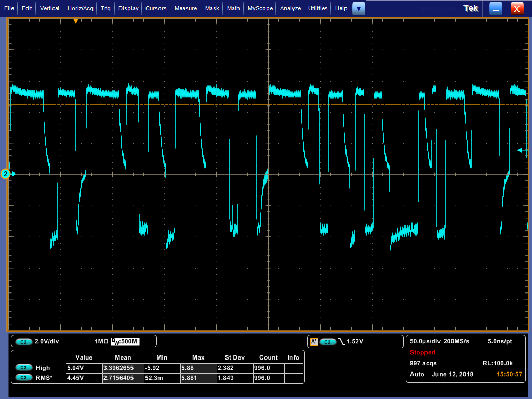Open the Cursors menu
The width and height of the screenshot is (532, 399).
[x=156, y=8]
